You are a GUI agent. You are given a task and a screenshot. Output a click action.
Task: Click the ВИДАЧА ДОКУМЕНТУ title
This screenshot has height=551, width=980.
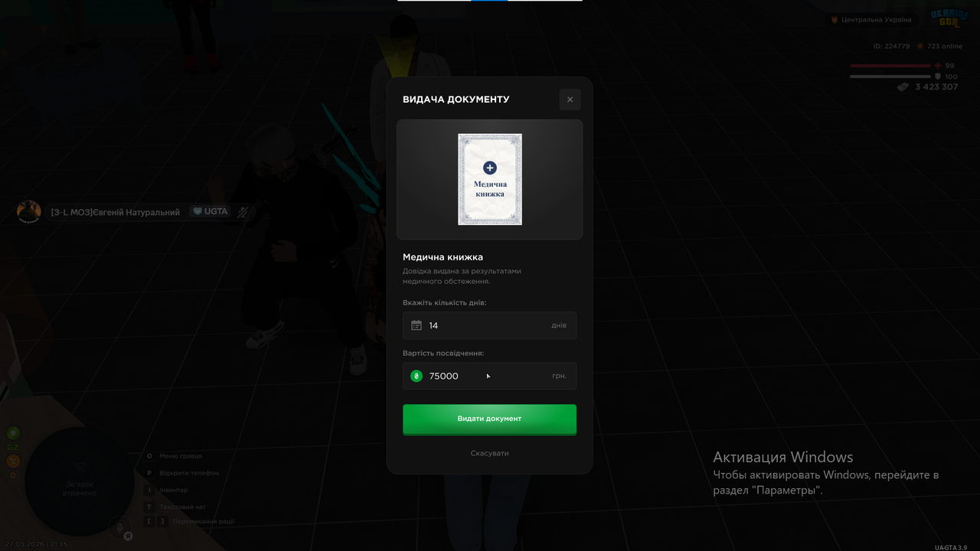pos(456,99)
